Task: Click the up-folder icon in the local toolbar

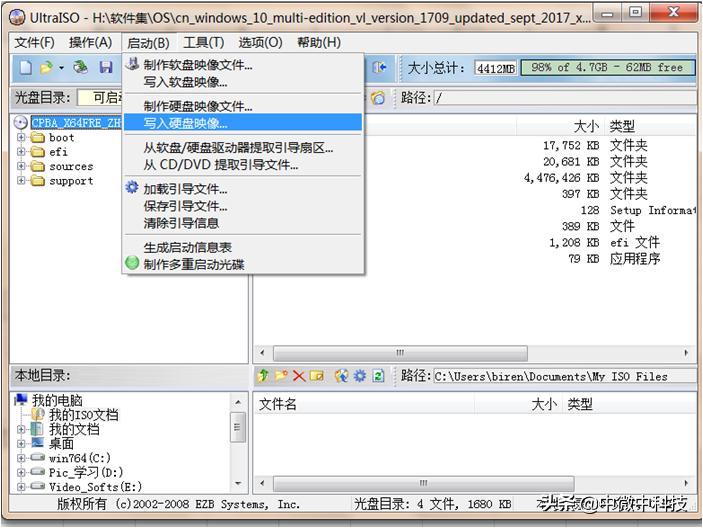Action: [x=263, y=376]
